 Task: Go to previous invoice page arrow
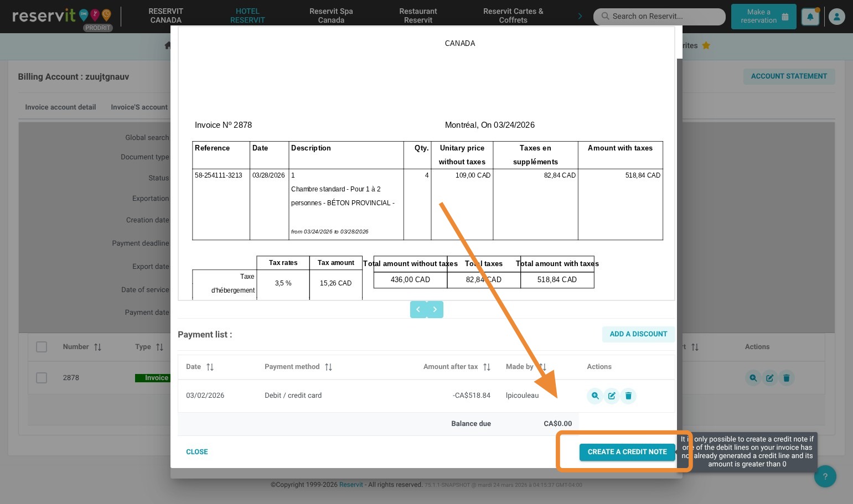[418, 309]
